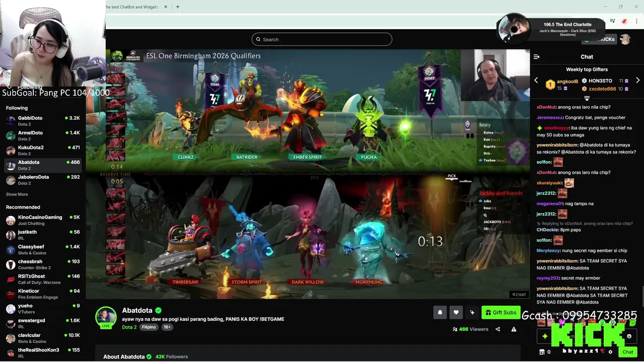Viewport: 644px width, 362px height.
Task: Click the sparkle icon beside Gift Subs
Action: click(472, 312)
